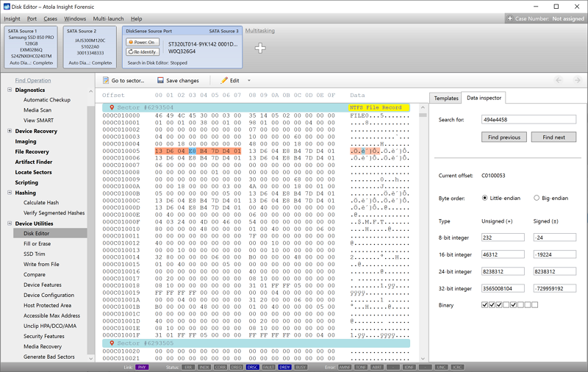Click the ICRC error indicator

pyautogui.click(x=457, y=367)
